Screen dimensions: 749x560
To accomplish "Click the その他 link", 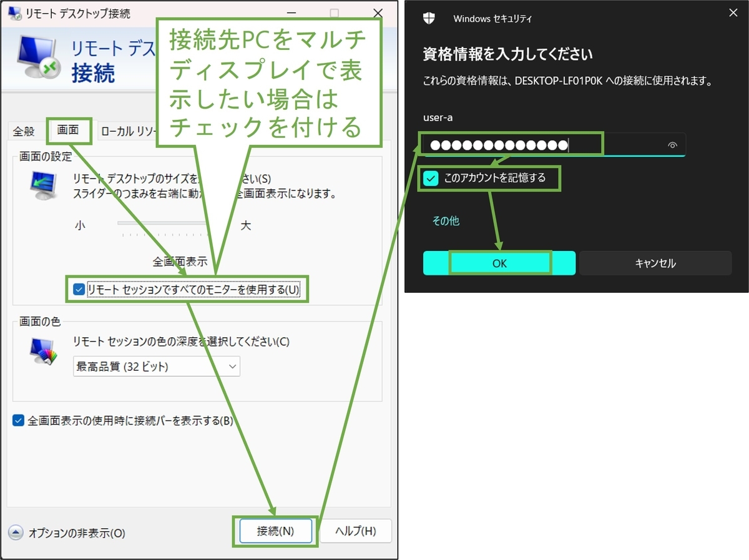I will (x=446, y=220).
